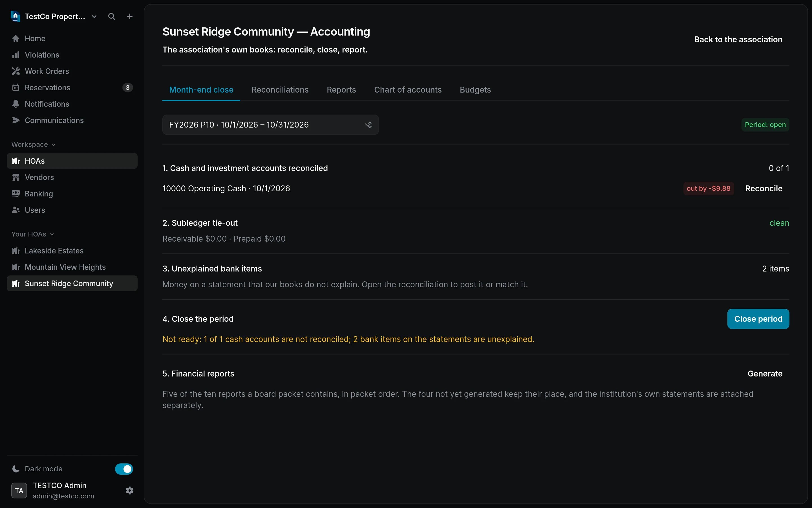The height and width of the screenshot is (508, 812).
Task: Click the HOAs building icon
Action: [16, 161]
